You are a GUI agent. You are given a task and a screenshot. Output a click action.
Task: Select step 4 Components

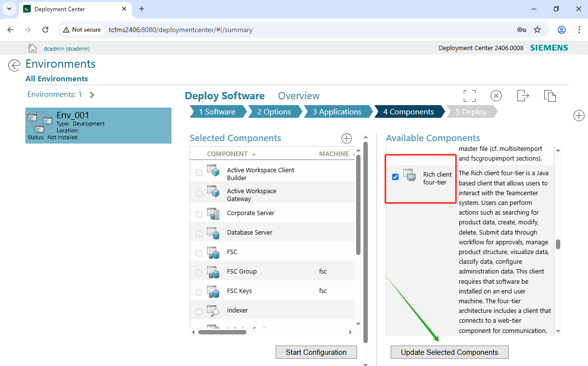coord(408,112)
